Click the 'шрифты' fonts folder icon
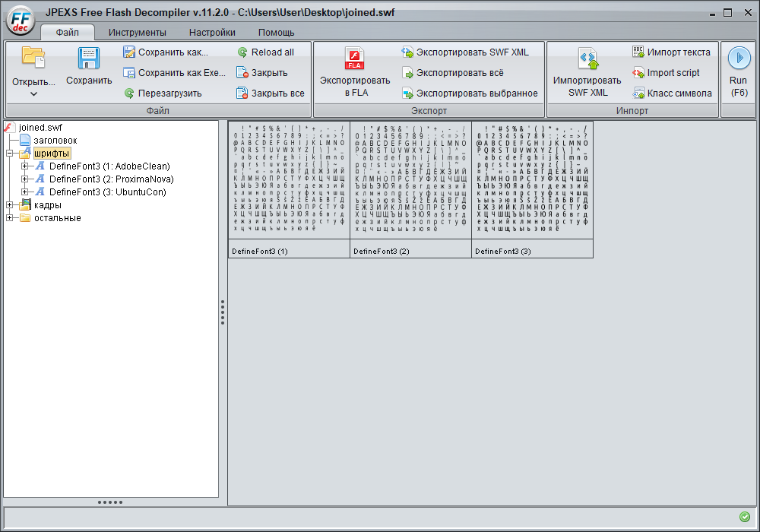The height and width of the screenshot is (532, 760). coord(25,153)
